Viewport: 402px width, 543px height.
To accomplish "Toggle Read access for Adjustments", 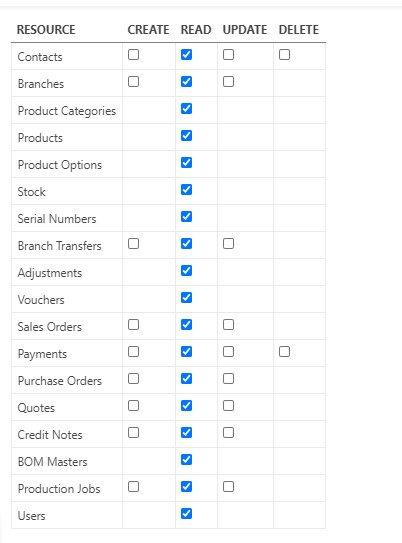I will pos(186,271).
